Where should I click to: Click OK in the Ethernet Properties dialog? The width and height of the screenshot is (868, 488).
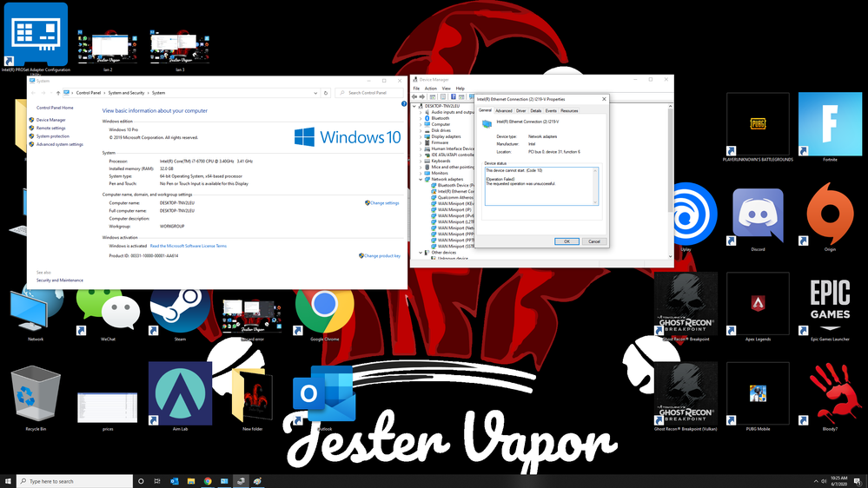coord(567,241)
